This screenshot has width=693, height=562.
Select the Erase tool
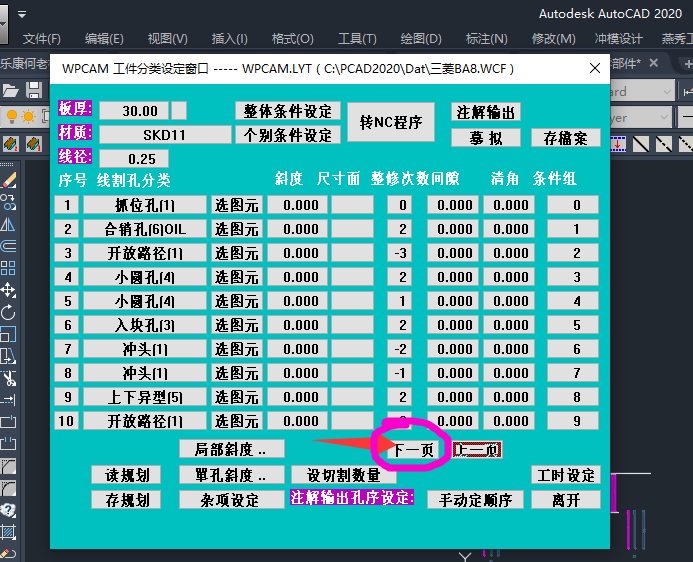pyautogui.click(x=8, y=181)
